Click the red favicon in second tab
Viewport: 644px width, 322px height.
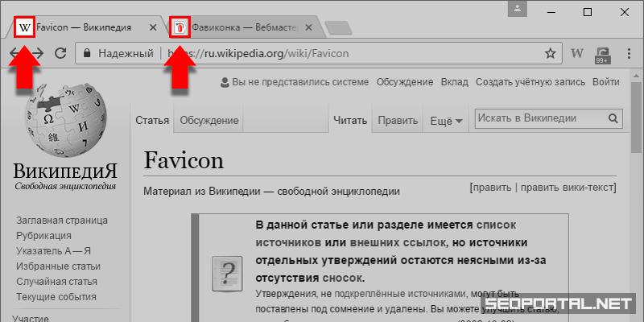[180, 27]
